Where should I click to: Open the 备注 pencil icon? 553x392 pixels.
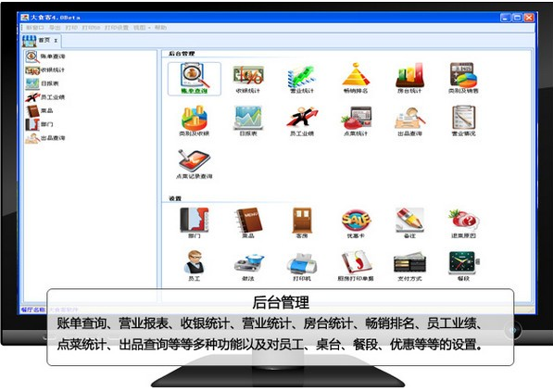click(x=409, y=223)
